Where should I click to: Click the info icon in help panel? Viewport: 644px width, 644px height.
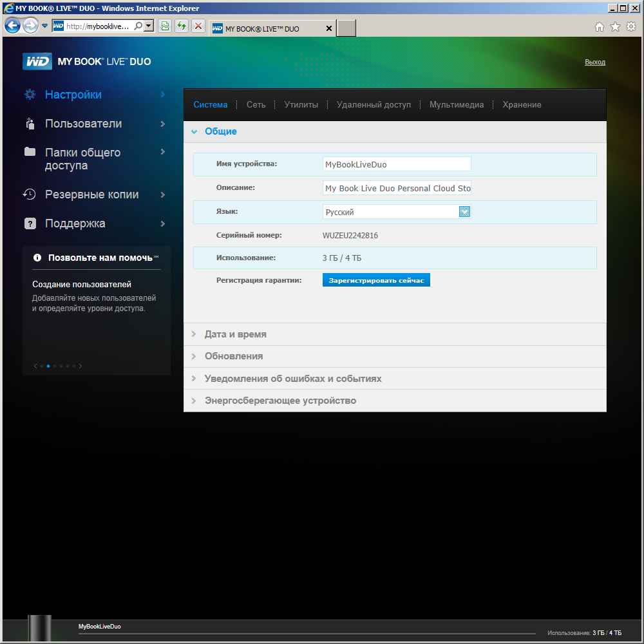(x=37, y=258)
